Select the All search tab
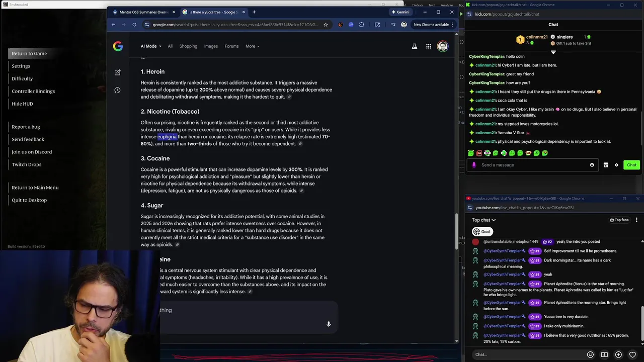644x362 pixels. click(x=170, y=46)
